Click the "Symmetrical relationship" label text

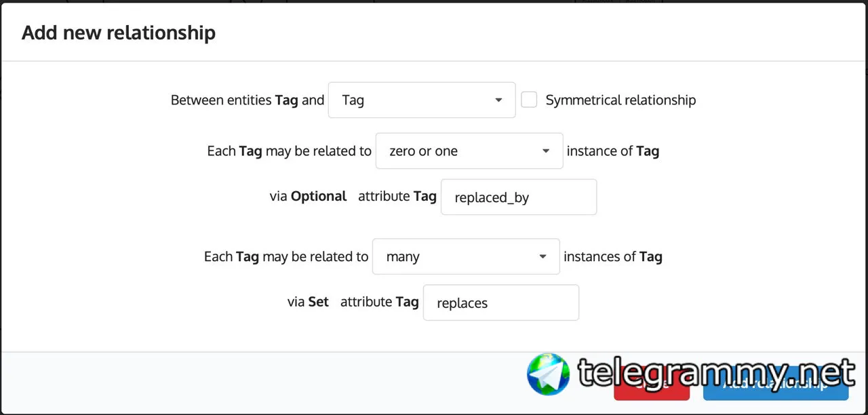tap(620, 100)
